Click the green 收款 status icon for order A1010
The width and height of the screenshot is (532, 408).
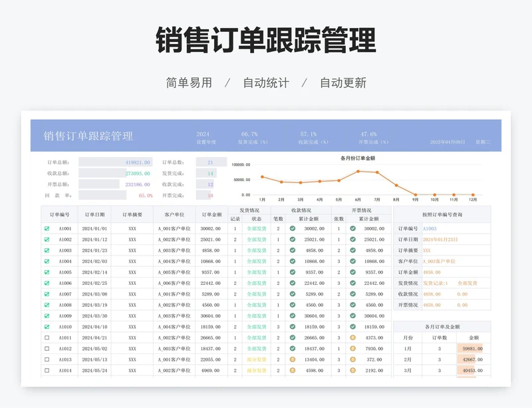tap(293, 327)
